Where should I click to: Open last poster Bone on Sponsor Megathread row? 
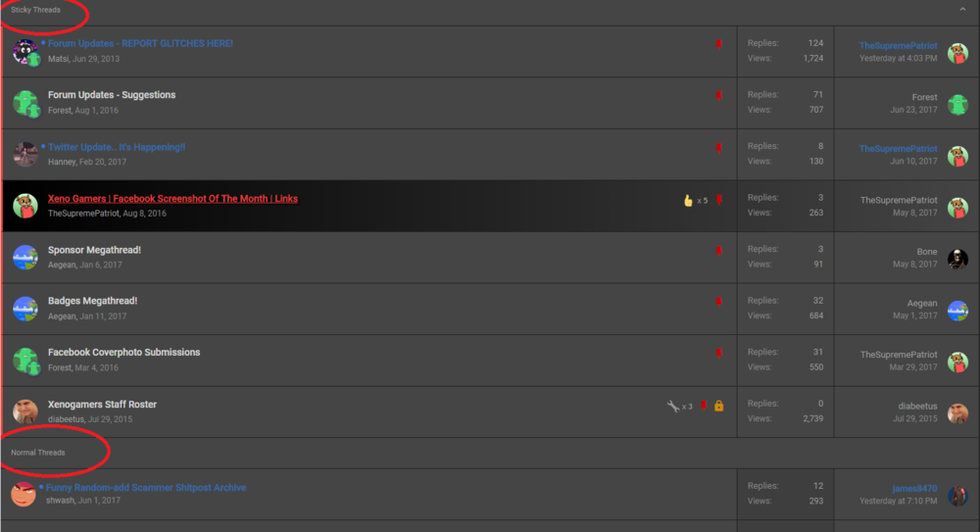(x=927, y=252)
